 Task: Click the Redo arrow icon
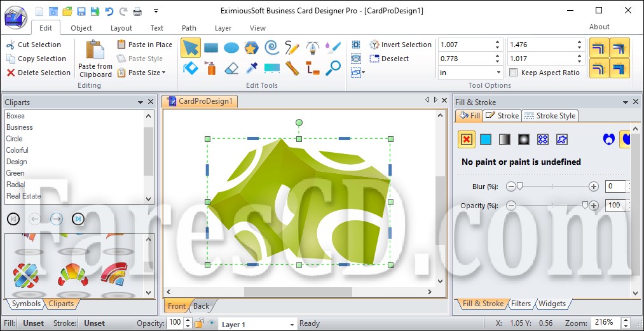coord(123,11)
